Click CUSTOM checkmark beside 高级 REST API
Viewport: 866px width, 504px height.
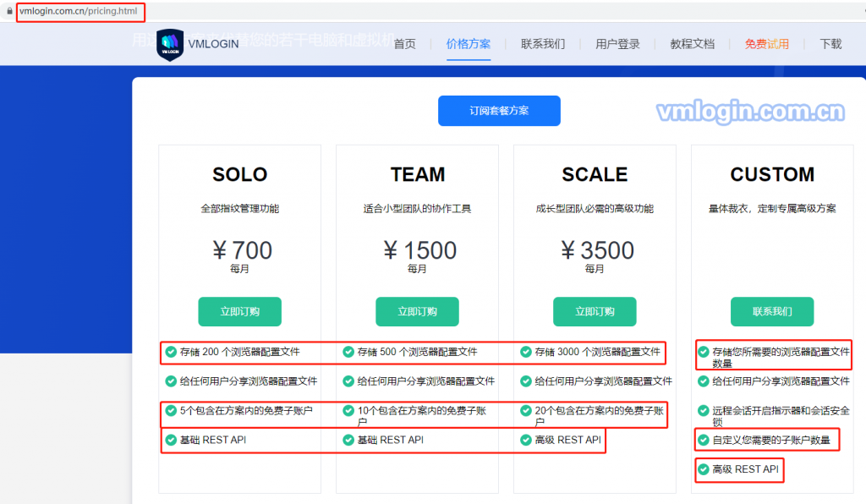(x=704, y=469)
